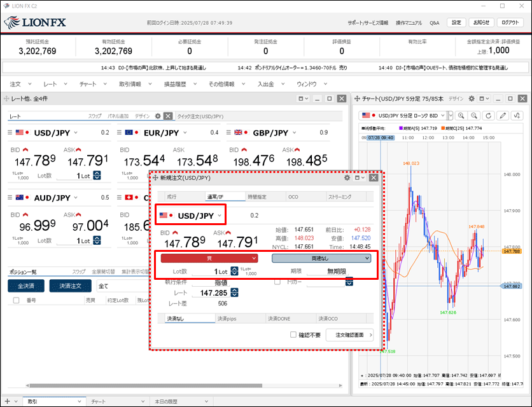
Task: Click gear icon in the rate panel tab bar
Action: pos(158,116)
